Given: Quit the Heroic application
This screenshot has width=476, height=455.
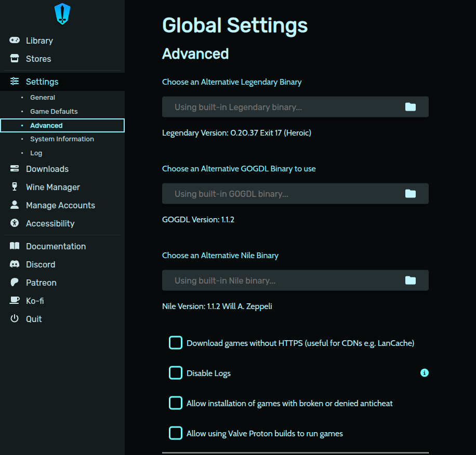Looking at the screenshot, I should point(34,319).
